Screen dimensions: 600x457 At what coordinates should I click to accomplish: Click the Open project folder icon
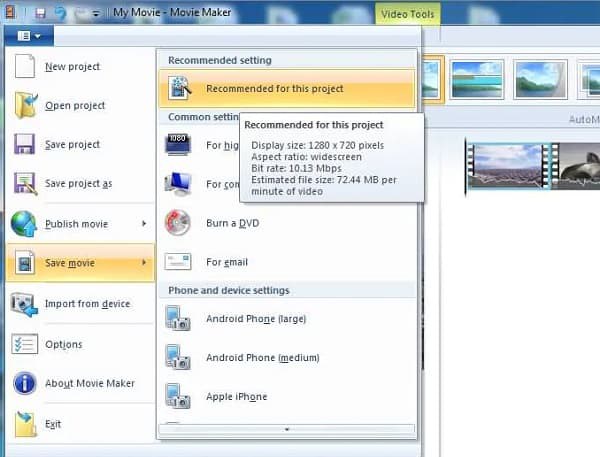25,105
